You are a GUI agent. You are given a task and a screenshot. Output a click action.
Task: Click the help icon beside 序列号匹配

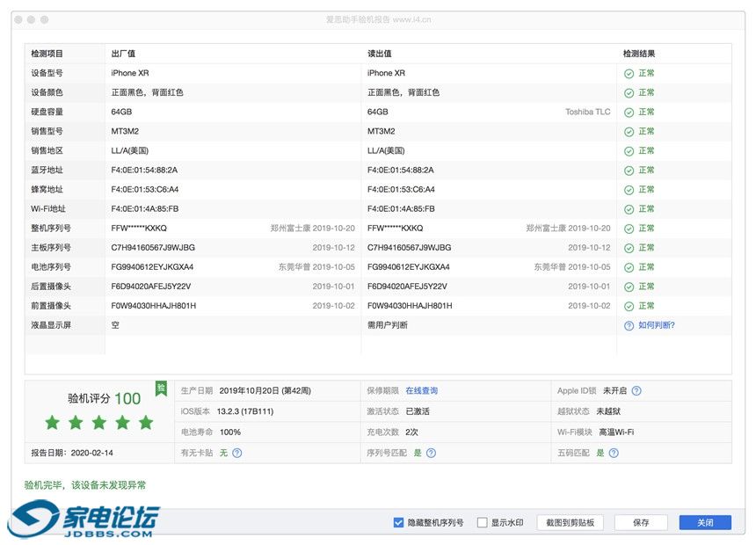(431, 453)
